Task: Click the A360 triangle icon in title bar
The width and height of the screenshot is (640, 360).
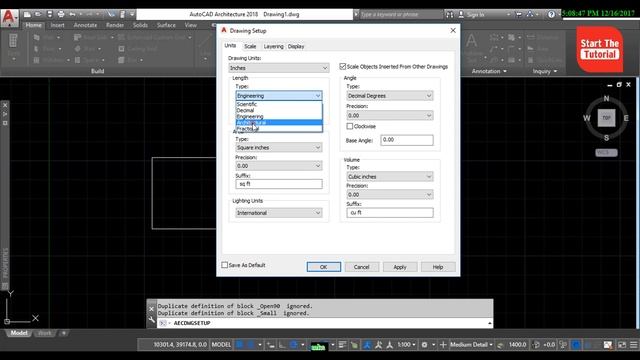Action: [x=530, y=14]
